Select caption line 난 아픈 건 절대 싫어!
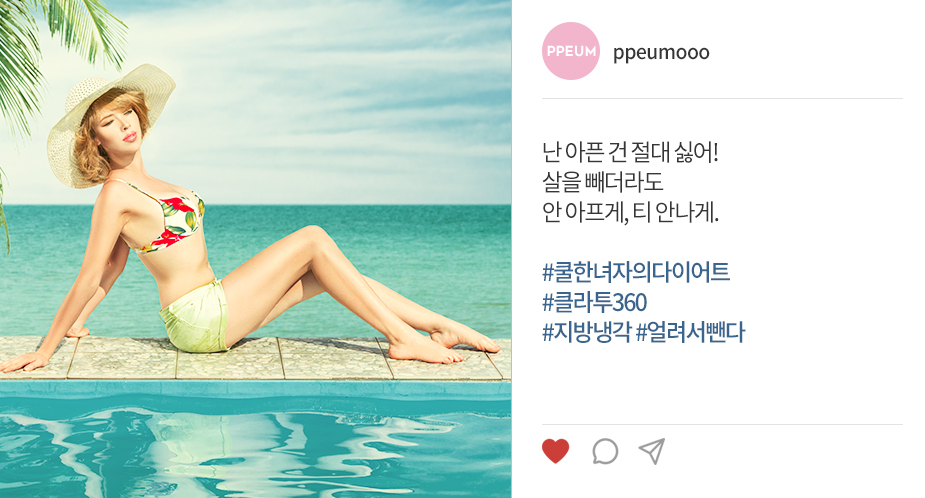The image size is (925, 498). click(630, 152)
